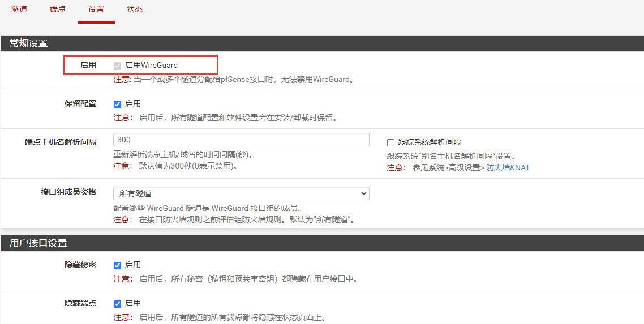Switch to the 端点 tab
644x324 pixels.
point(58,10)
